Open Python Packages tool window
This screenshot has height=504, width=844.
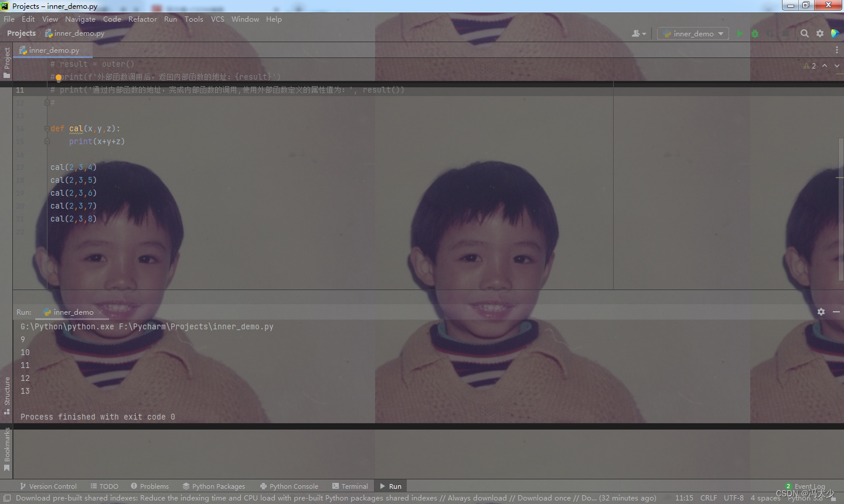[x=214, y=486]
